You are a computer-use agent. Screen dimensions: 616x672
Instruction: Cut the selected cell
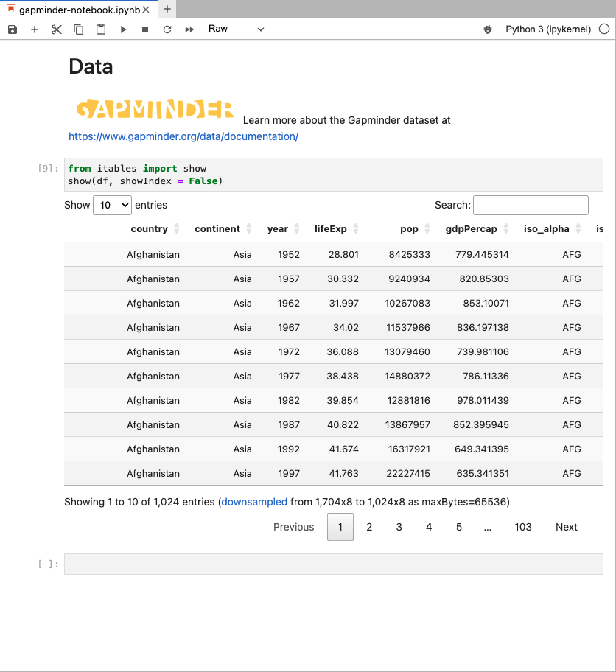[56, 29]
